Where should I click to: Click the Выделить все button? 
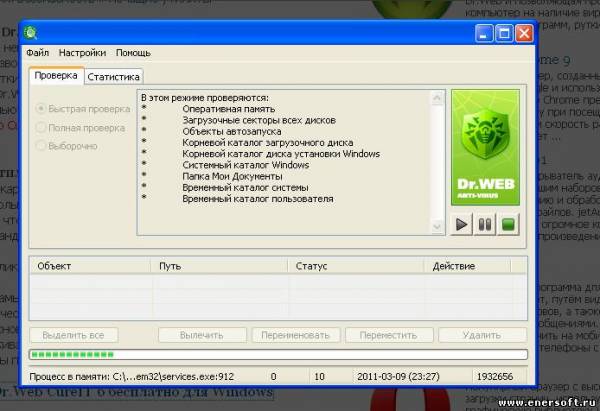[73, 335]
